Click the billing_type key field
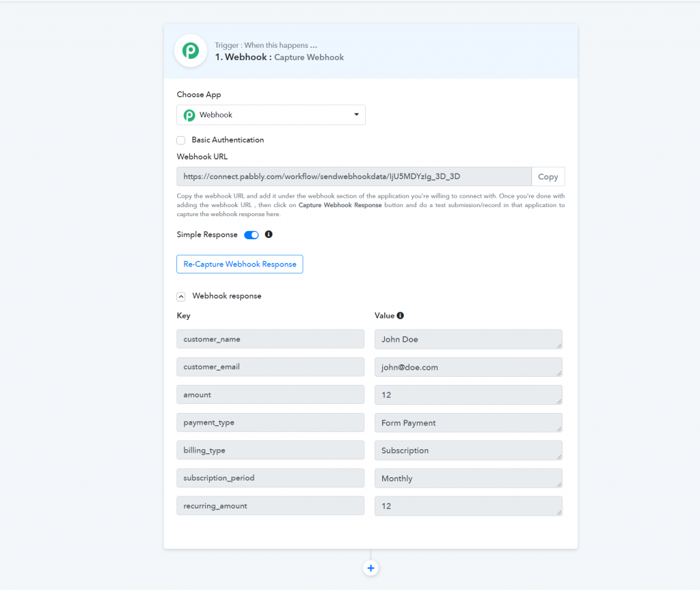 [x=271, y=451]
